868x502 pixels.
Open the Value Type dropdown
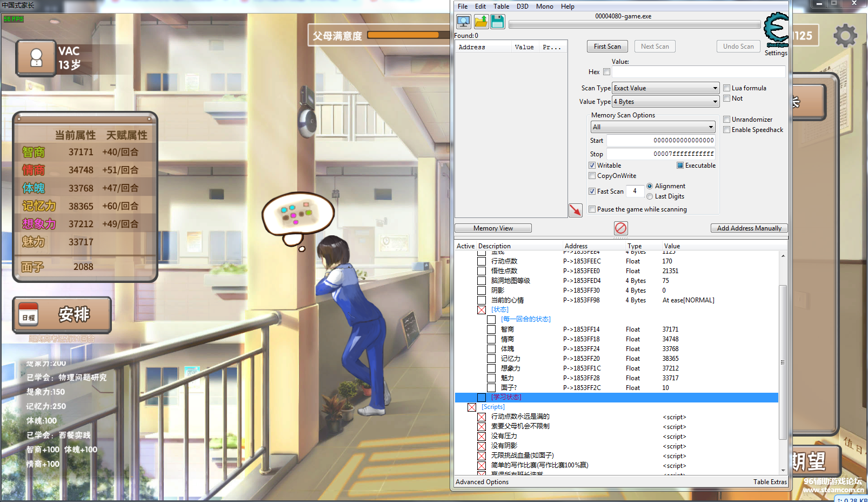[x=665, y=102]
